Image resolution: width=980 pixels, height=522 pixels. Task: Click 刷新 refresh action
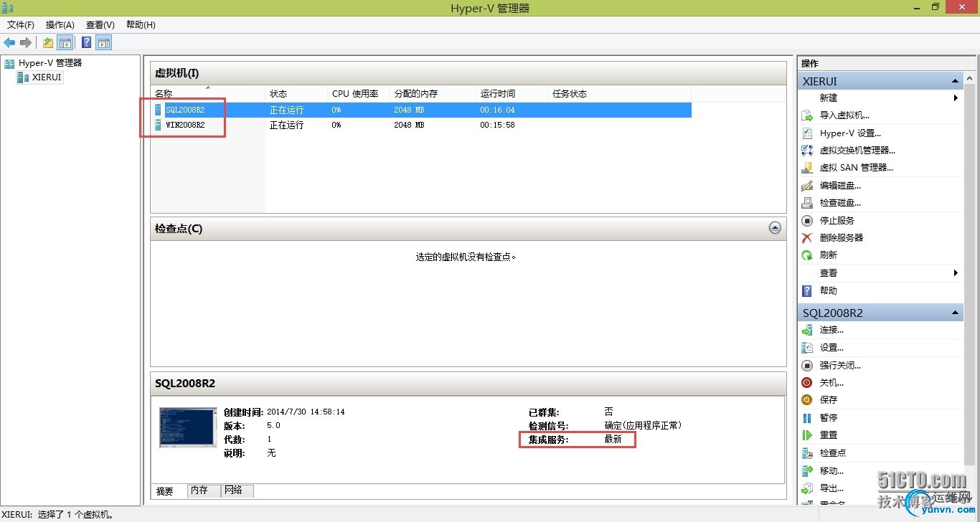(x=828, y=255)
